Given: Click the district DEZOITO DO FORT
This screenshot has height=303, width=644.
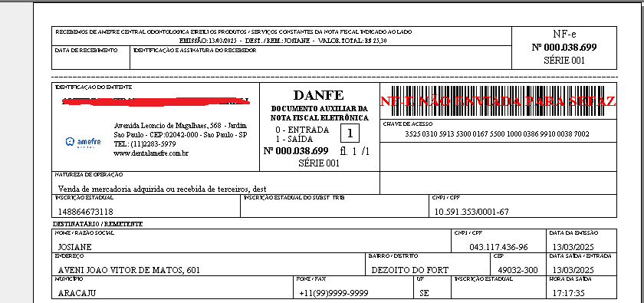Looking at the screenshot, I should [410, 271].
